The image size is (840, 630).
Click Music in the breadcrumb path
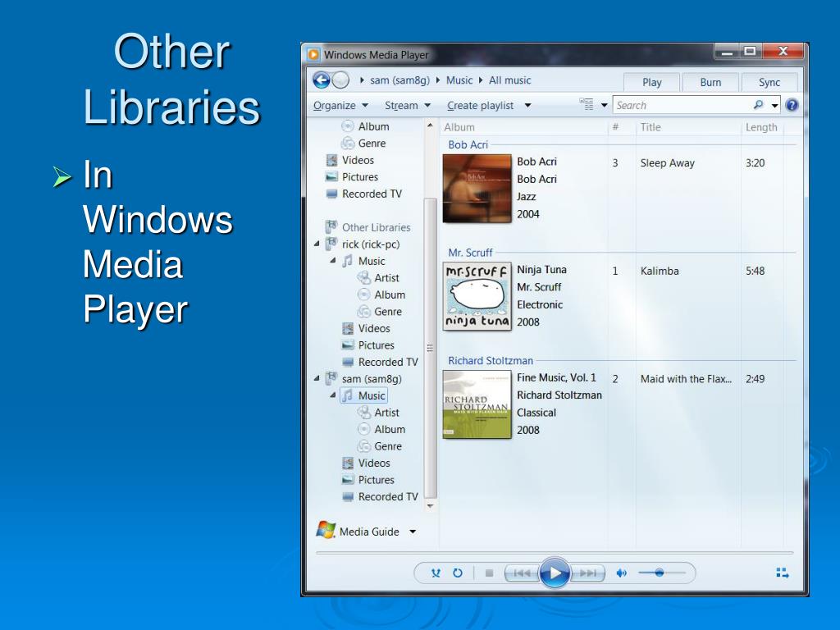(459, 80)
